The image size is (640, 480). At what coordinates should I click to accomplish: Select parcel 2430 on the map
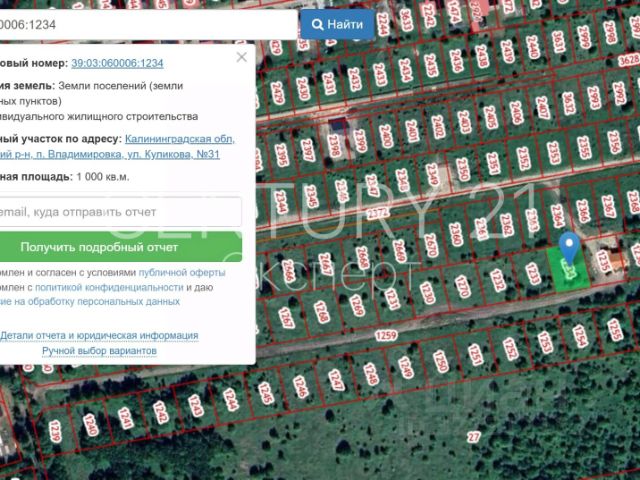303,89
